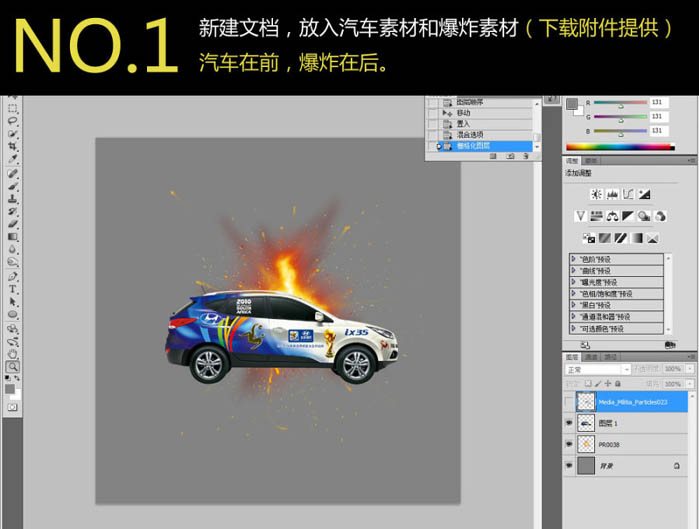
Task: Toggle lock position
Action: 608,383
